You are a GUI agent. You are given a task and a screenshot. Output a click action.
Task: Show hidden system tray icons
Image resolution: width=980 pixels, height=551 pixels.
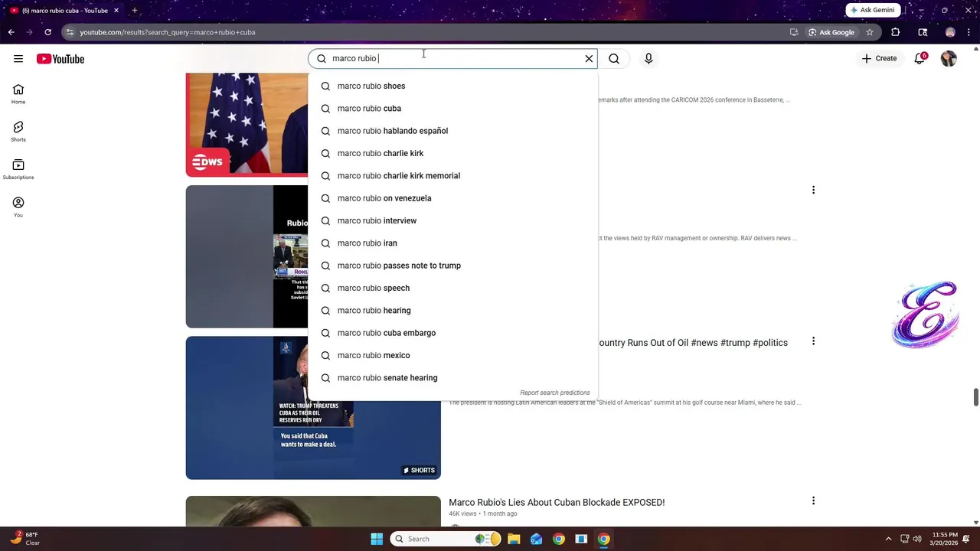pyautogui.click(x=888, y=539)
